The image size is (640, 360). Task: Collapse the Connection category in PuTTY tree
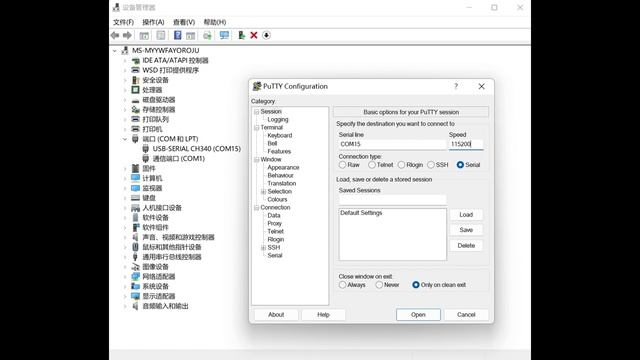[256, 207]
